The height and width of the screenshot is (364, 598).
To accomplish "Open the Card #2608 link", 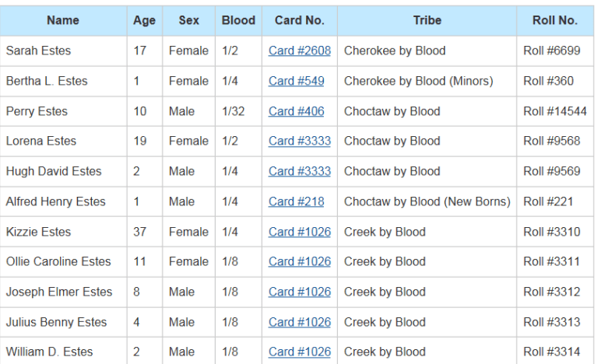I will coord(299,51).
